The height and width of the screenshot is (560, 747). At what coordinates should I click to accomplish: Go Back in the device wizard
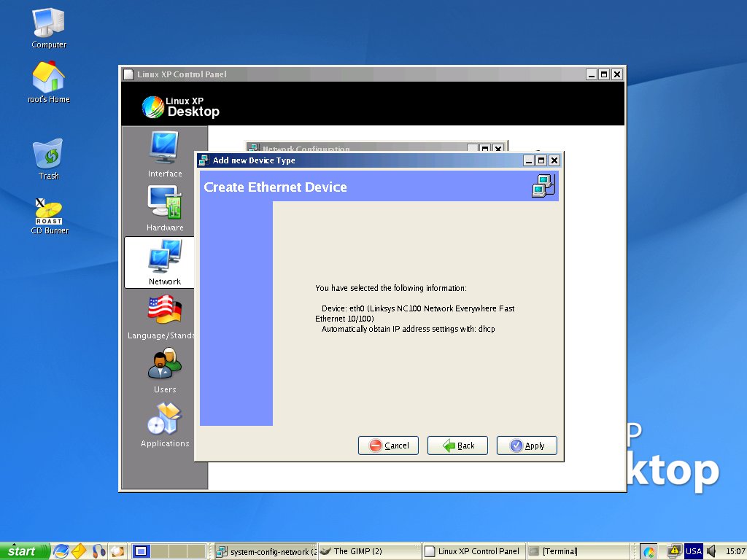pyautogui.click(x=457, y=446)
